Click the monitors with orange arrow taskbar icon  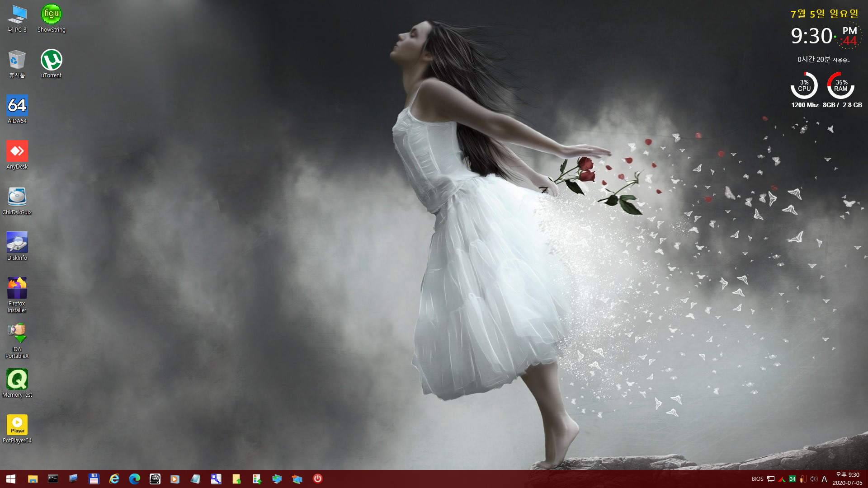coord(297,479)
